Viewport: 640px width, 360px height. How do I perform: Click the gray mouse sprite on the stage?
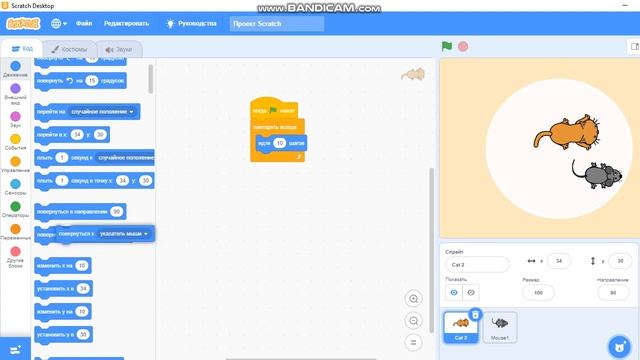point(597,174)
